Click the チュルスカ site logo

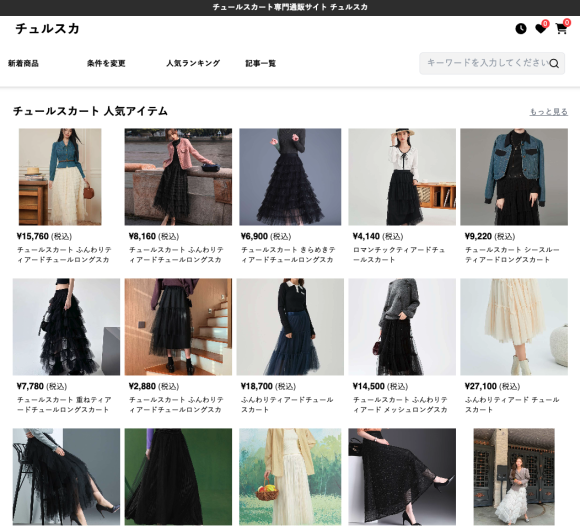(47, 28)
